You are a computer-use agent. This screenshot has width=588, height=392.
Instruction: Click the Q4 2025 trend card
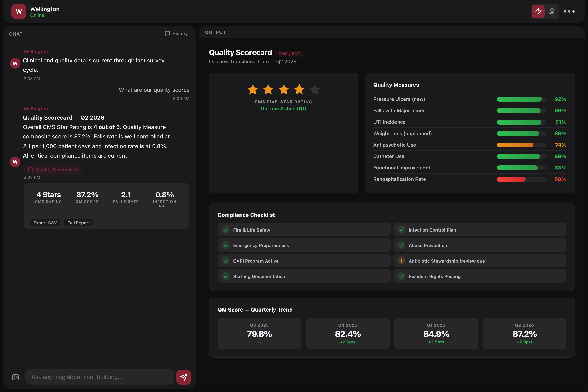coord(348,333)
